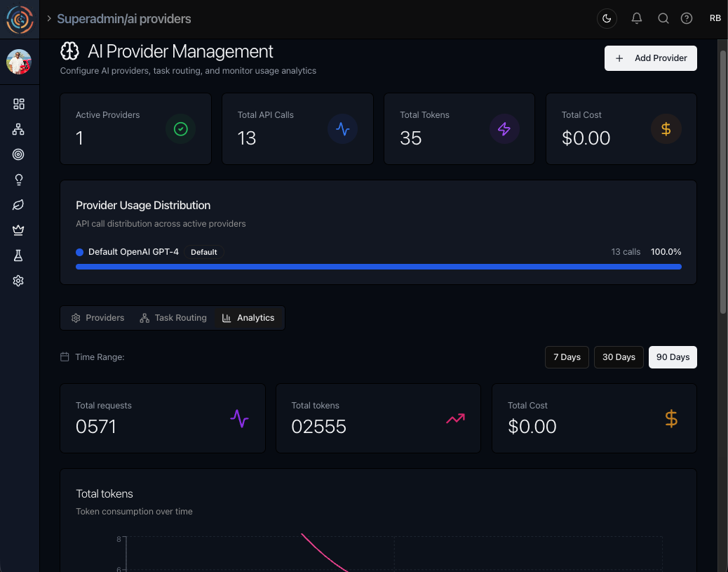Open the flask lab icon in sidebar
The height and width of the screenshot is (572, 728).
click(x=19, y=255)
